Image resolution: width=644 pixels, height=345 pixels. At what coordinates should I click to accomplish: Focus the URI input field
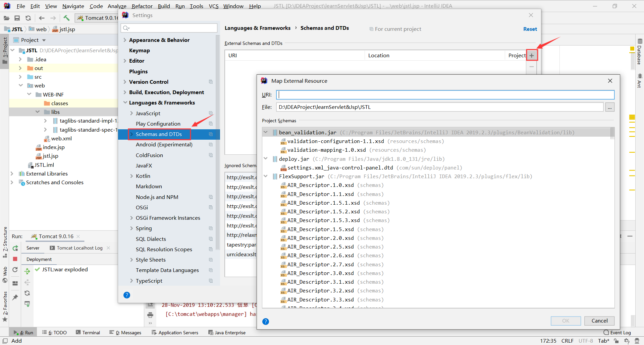click(x=445, y=95)
